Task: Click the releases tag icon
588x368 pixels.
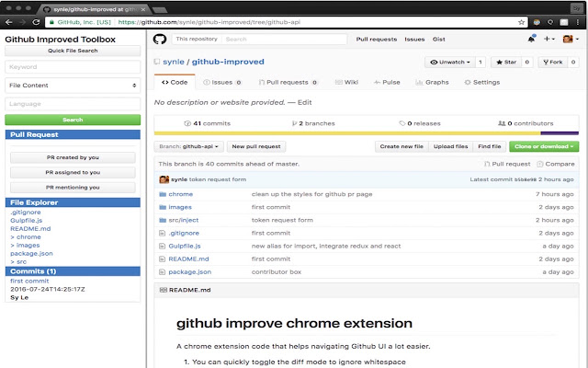Action: [402, 123]
